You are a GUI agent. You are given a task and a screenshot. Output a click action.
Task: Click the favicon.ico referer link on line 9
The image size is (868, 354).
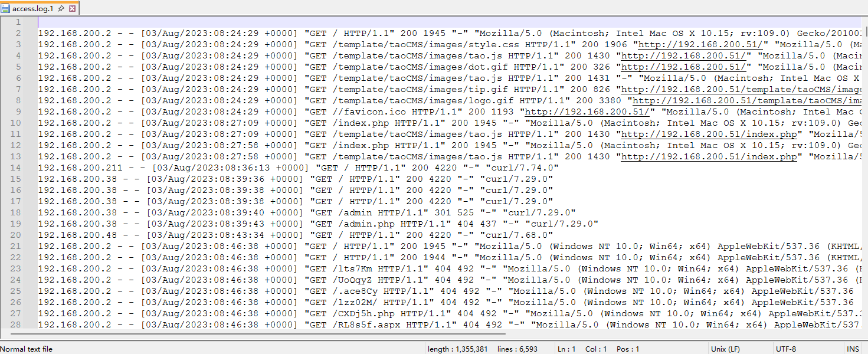[587, 112]
